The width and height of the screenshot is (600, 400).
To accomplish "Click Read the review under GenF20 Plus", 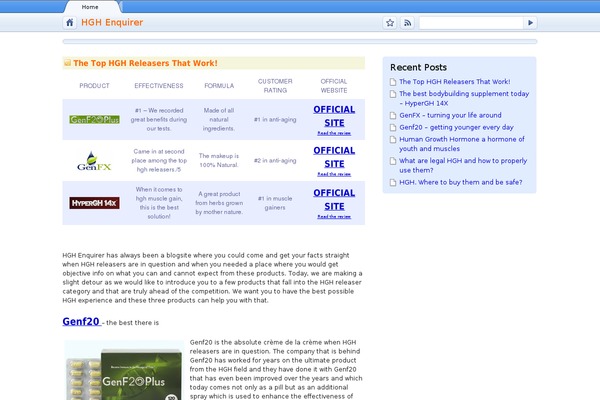I will coord(334,133).
